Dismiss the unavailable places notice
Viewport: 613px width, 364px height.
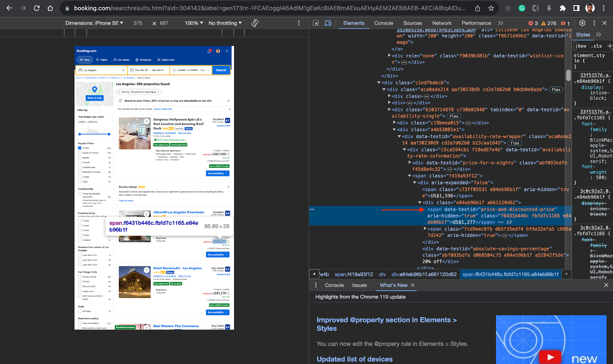point(229,101)
